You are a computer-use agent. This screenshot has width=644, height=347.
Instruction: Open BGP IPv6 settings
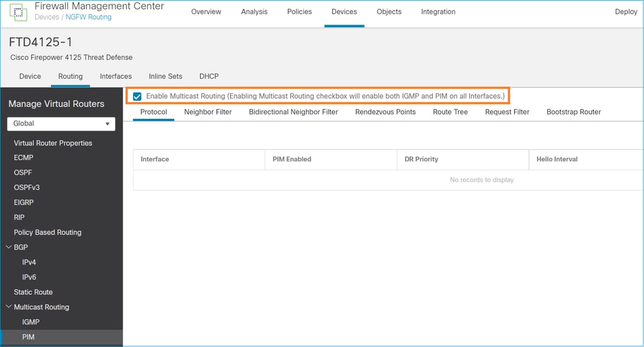point(29,277)
